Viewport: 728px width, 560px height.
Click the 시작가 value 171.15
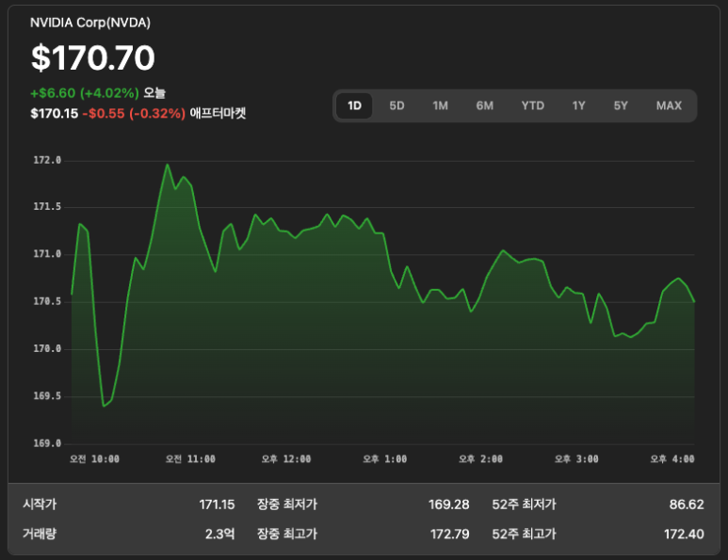click(x=217, y=504)
